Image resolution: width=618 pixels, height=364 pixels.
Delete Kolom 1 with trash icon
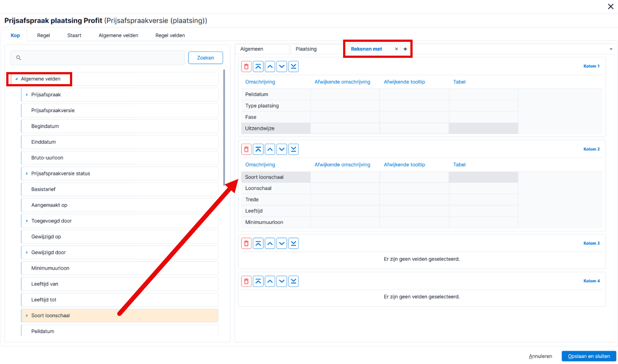246,67
